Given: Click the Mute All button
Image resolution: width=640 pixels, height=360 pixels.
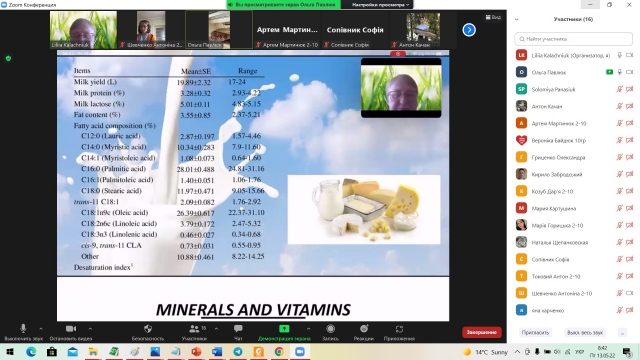Looking at the screenshot, I should coord(584,333).
